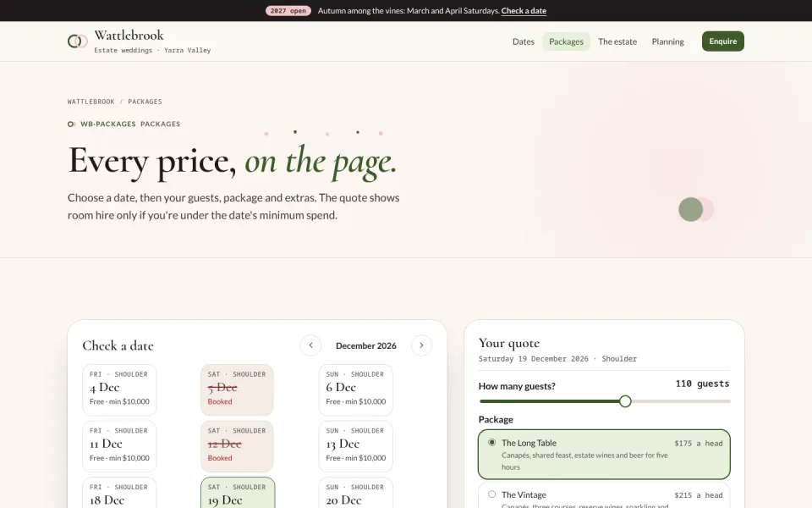Click the 'December 2026' month label
812x508 pixels.
pos(366,345)
